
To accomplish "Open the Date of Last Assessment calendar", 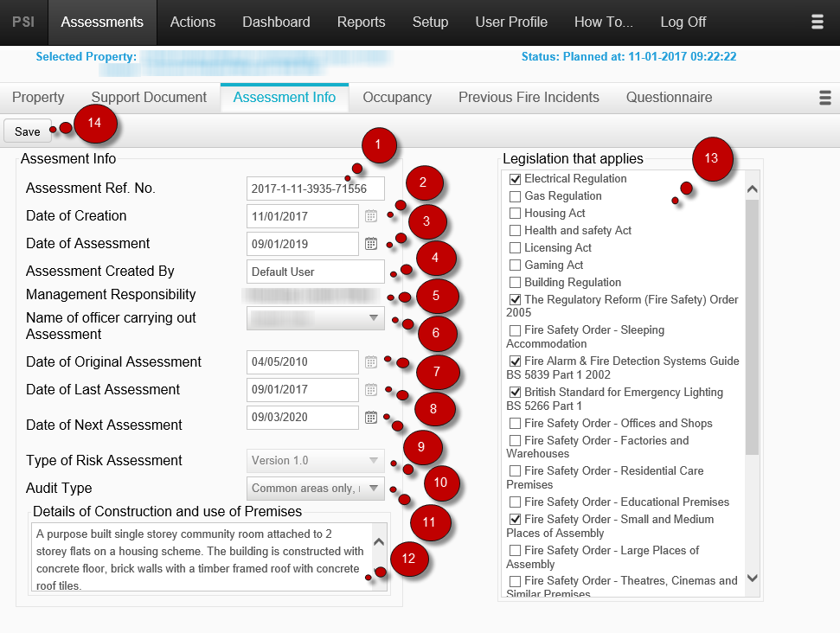I will pos(370,390).
